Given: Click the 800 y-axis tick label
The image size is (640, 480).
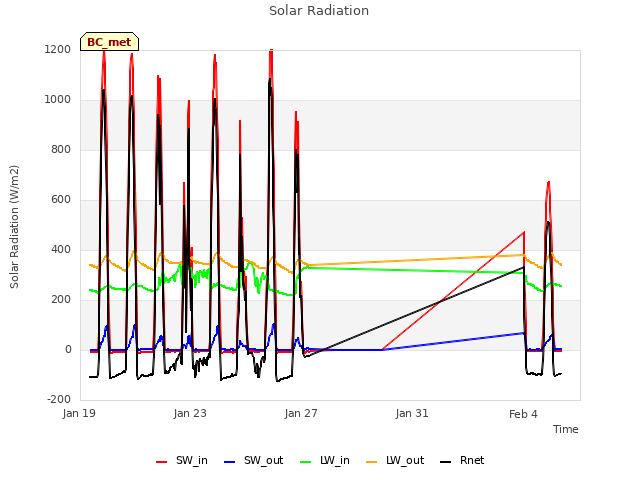Looking at the screenshot, I should click(61, 150).
